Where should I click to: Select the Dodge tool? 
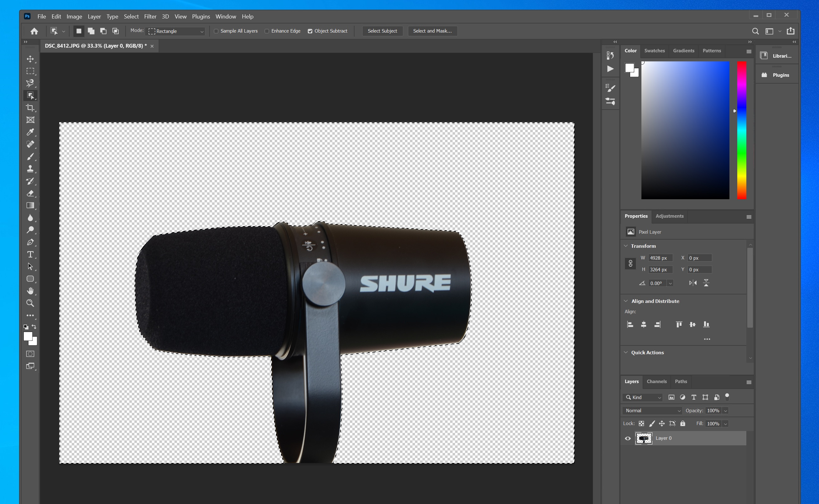(30, 230)
